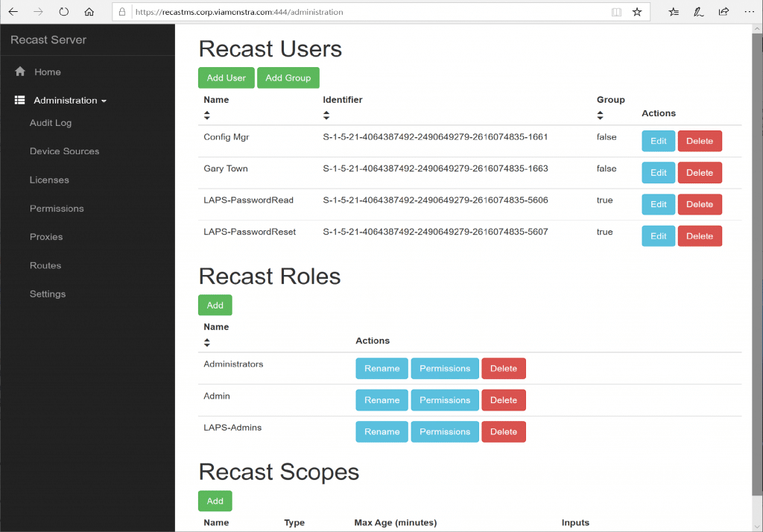The image size is (763, 532).
Task: Reload the page with the refresh icon
Action: [64, 12]
